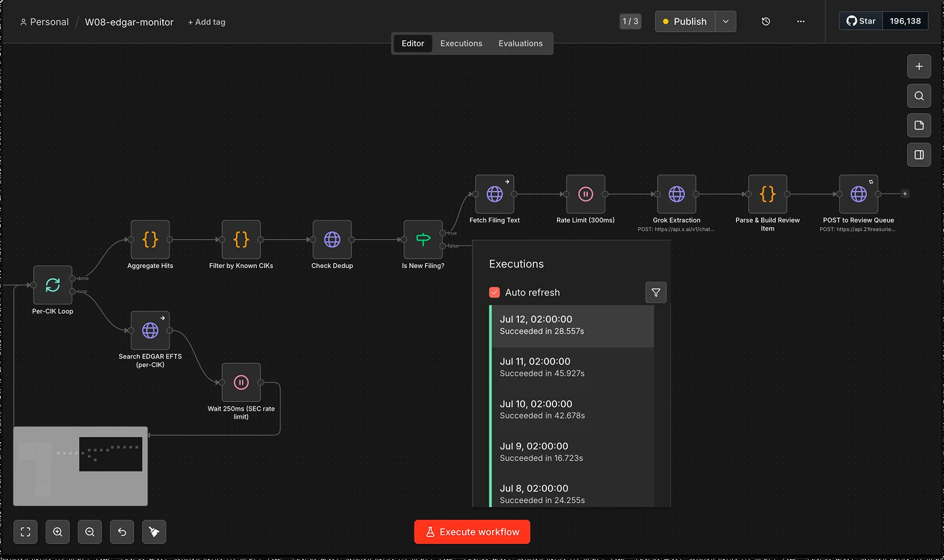
Task: Open the Jul 12, 02:00:00 execution
Action: 572,326
